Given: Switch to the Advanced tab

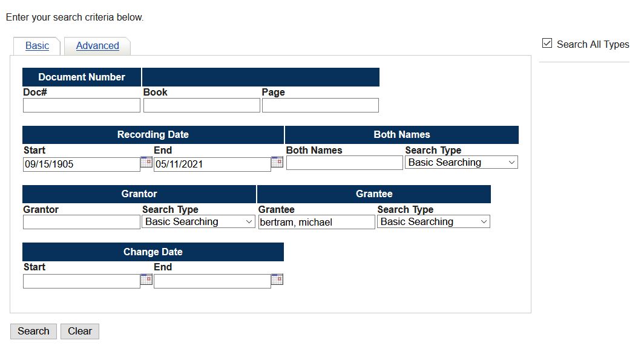Looking at the screenshot, I should [97, 46].
